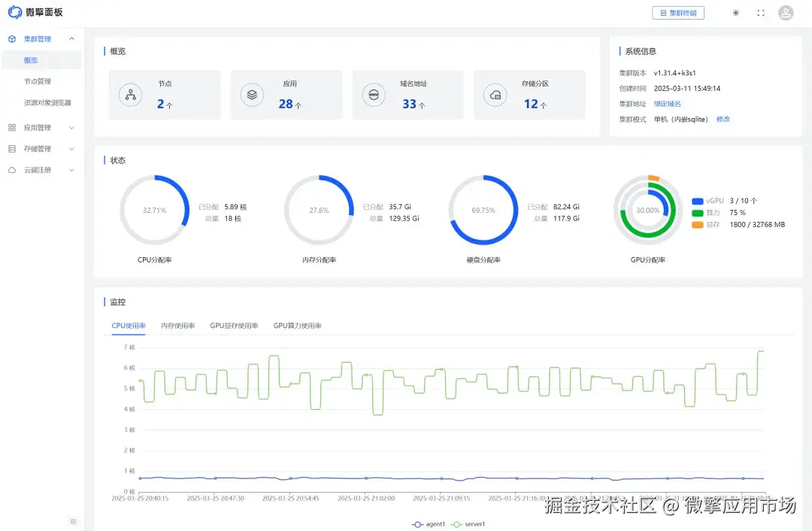Switch to the GPU算力使用率 tab

[x=297, y=326]
